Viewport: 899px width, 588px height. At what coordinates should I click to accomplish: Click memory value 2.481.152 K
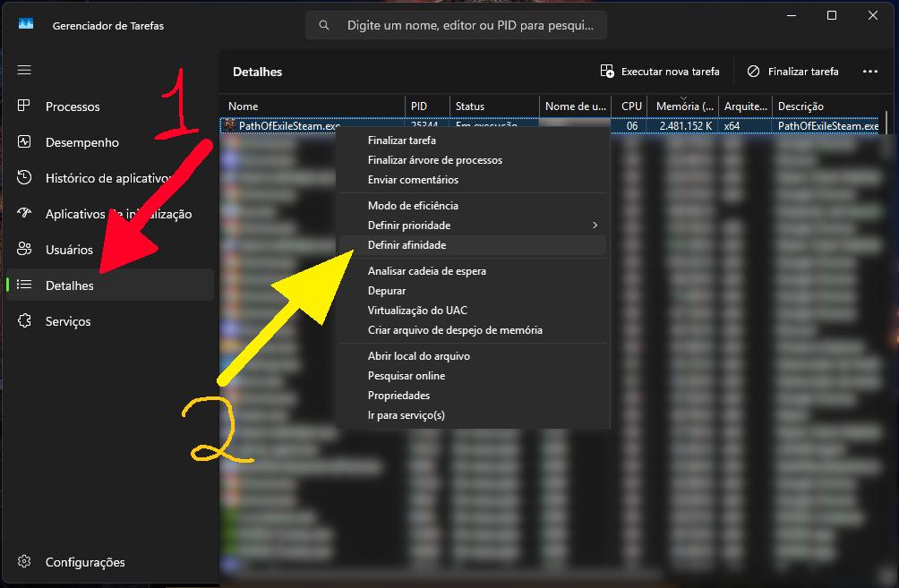coord(685,125)
